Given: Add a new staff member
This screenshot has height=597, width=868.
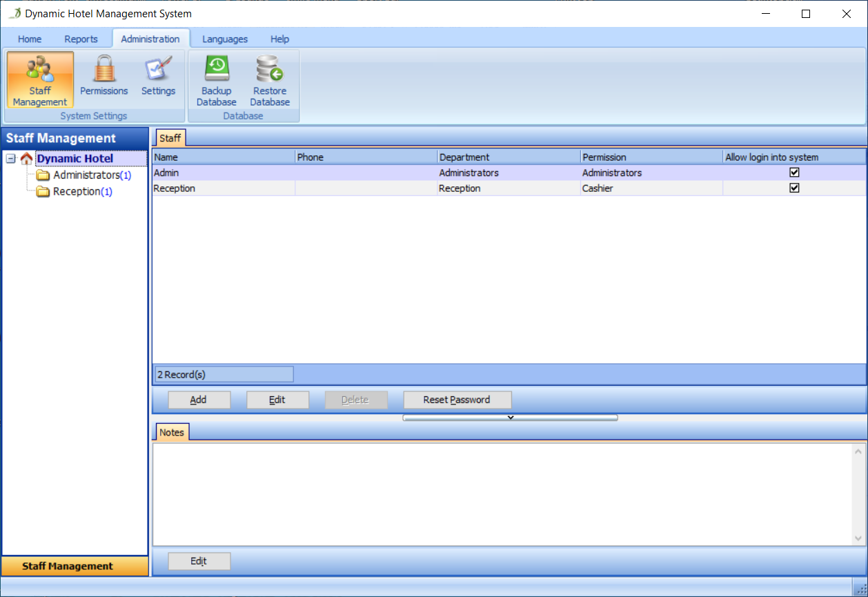Looking at the screenshot, I should point(199,400).
